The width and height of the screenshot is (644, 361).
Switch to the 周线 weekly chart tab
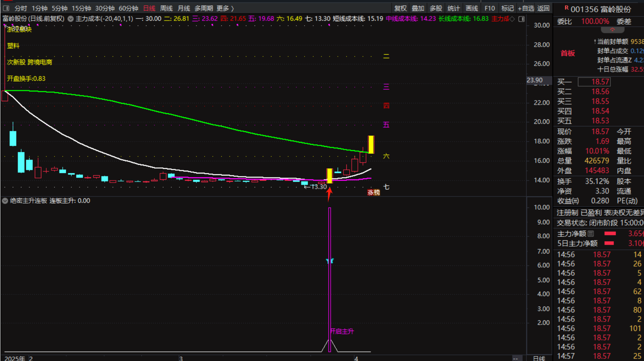coord(166,8)
